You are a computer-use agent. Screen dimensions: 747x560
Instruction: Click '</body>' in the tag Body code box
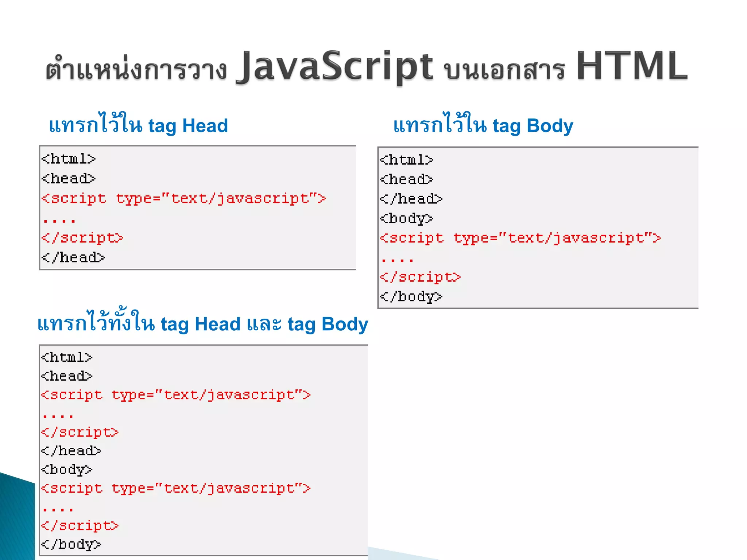click(x=411, y=297)
